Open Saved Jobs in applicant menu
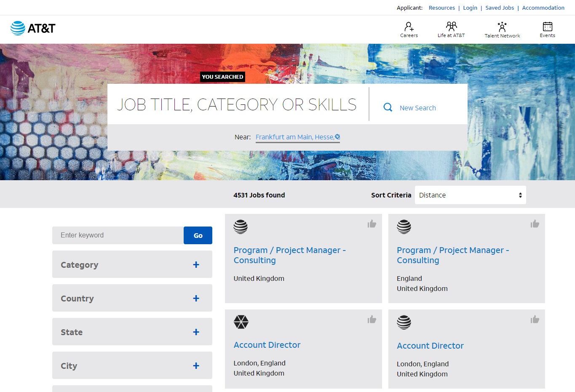Screen dimensions: 575x392 click(x=500, y=8)
